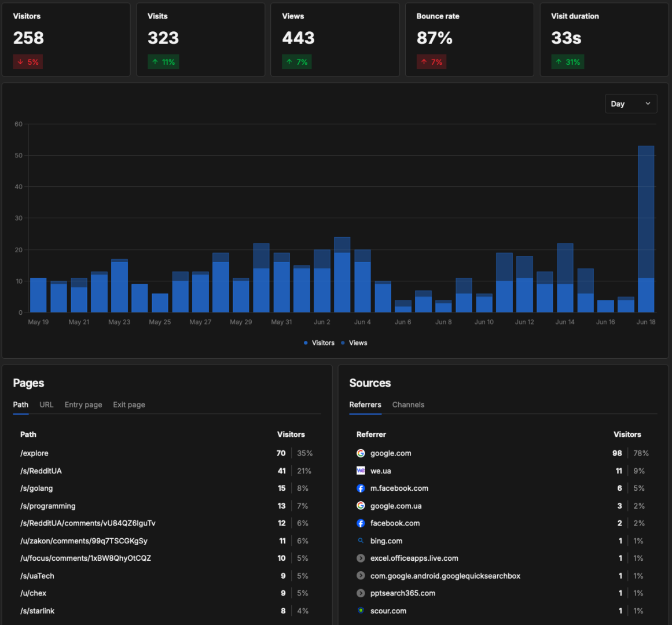Click the chevron arrow on the Day selector
This screenshot has height=625, width=672.
click(648, 104)
